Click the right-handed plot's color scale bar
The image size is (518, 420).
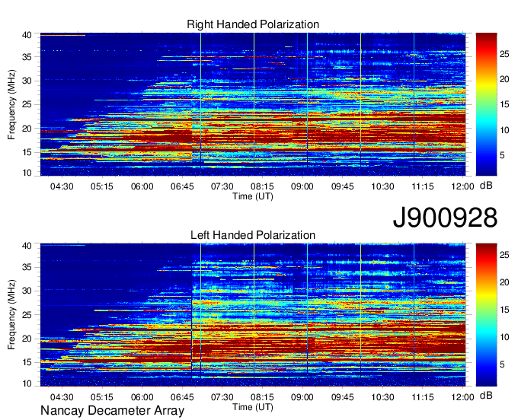tap(486, 104)
